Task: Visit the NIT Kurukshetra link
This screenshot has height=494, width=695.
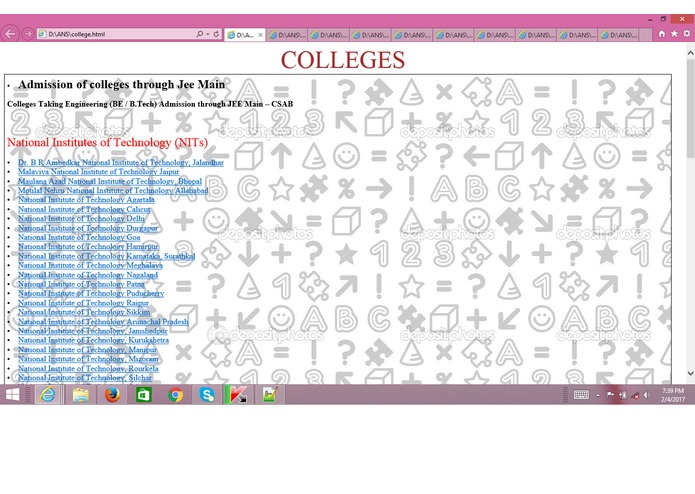Action: 93,340
